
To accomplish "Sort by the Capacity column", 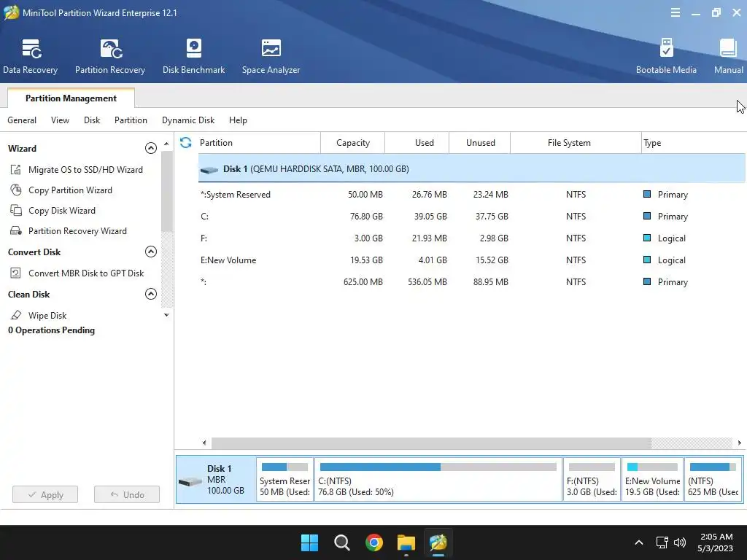I will tap(352, 142).
